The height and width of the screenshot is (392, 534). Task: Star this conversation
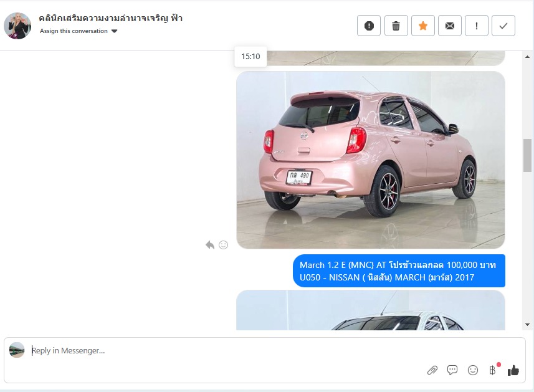point(422,26)
